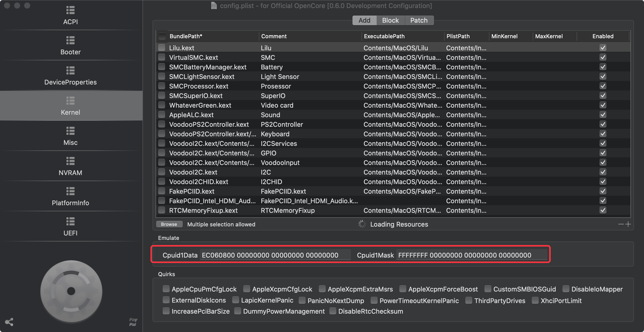
Task: Toggle Enabled checkbox for AppleALC.kext
Action: [603, 114]
